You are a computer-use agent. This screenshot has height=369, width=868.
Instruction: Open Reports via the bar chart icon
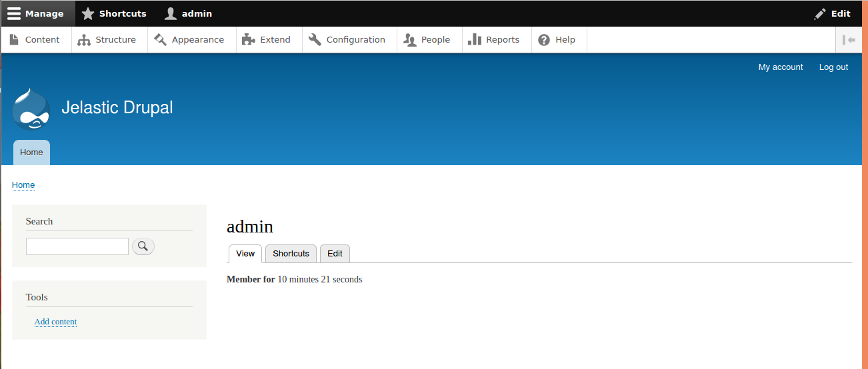point(475,40)
